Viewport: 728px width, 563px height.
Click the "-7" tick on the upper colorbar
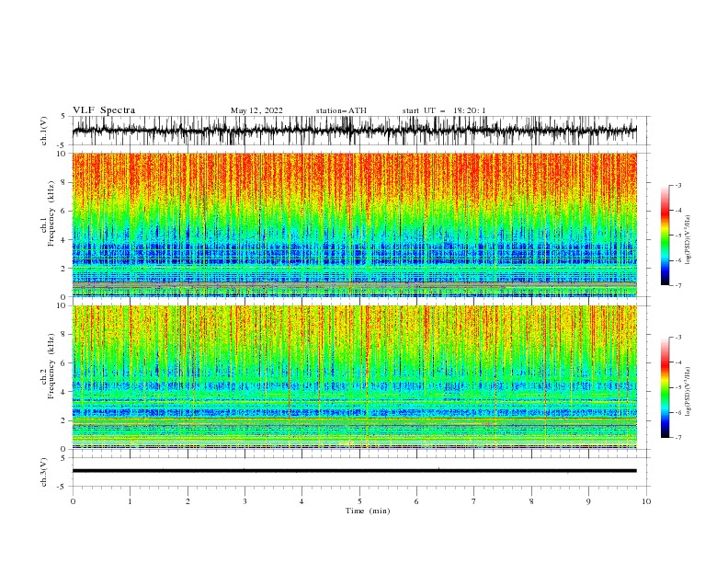[677, 285]
